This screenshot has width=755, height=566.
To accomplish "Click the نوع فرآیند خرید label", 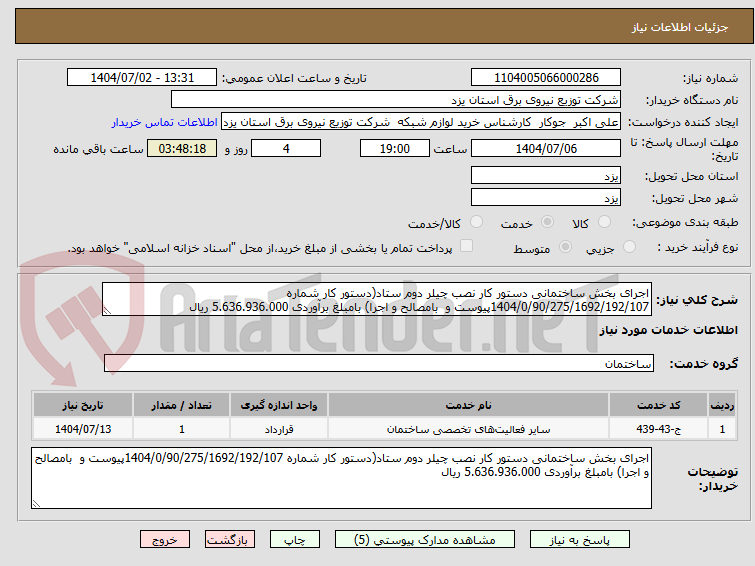I will 698,247.
